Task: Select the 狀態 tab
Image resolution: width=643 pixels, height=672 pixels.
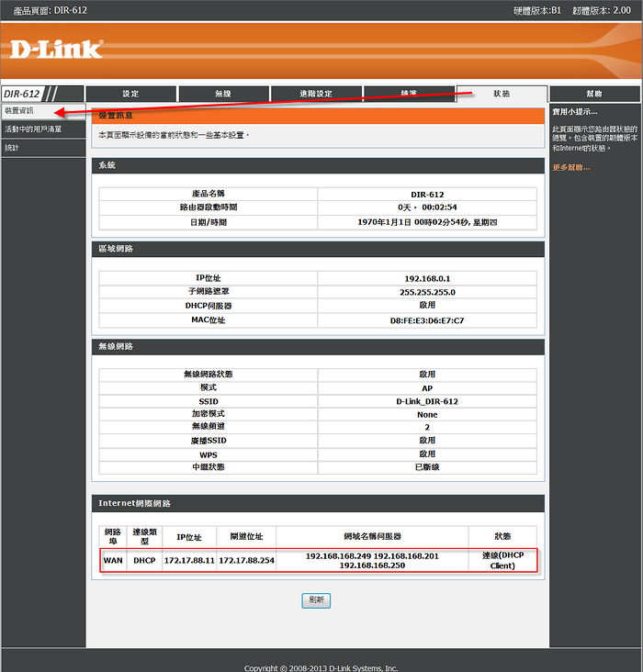Action: [502, 94]
